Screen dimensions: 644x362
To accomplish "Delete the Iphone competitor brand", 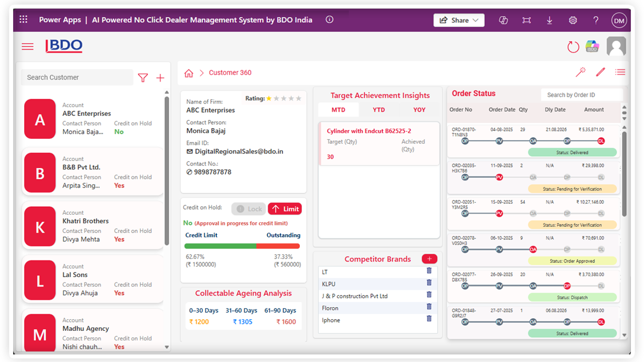I will (x=429, y=318).
